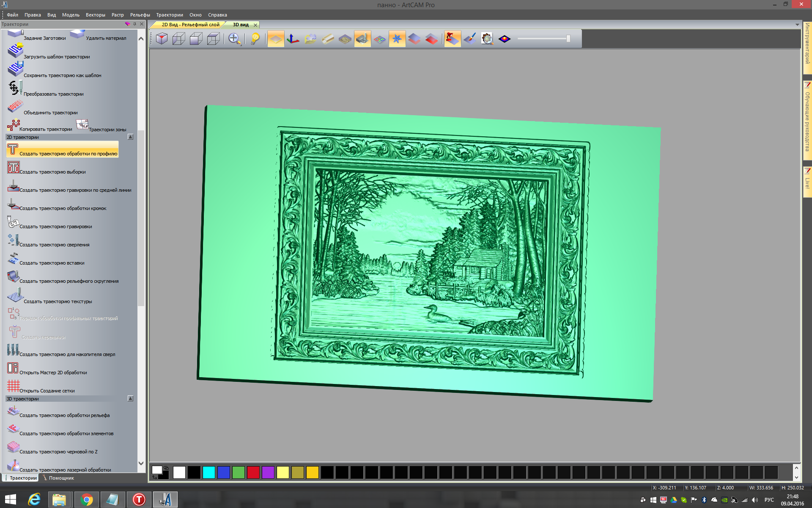Open the view tabs dropdown arrow
The image size is (812, 508).
797,25
